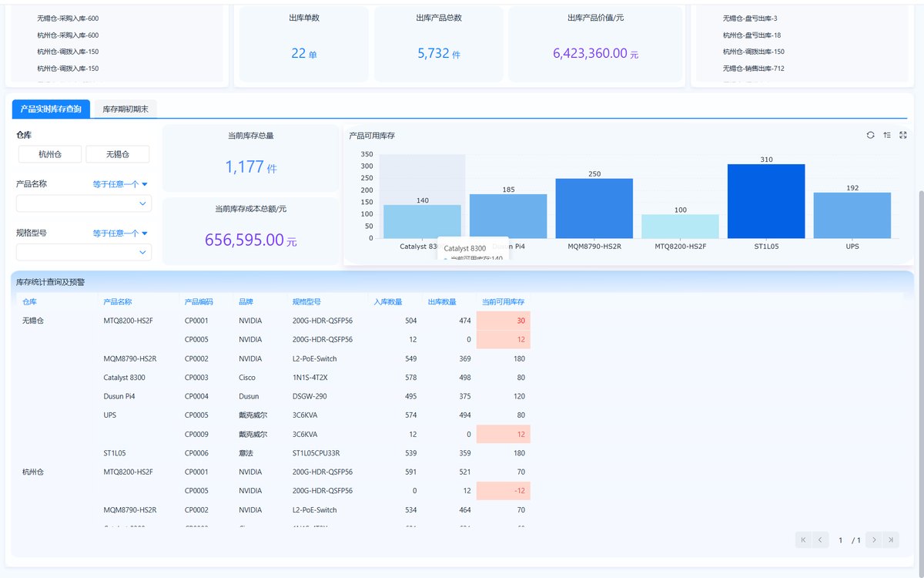The width and height of the screenshot is (924, 578).
Task: Go to the first page of the table
Action: [x=804, y=540]
